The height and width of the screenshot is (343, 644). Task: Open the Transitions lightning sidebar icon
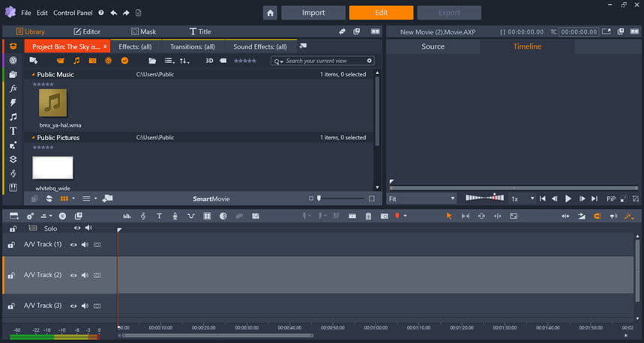tap(13, 103)
